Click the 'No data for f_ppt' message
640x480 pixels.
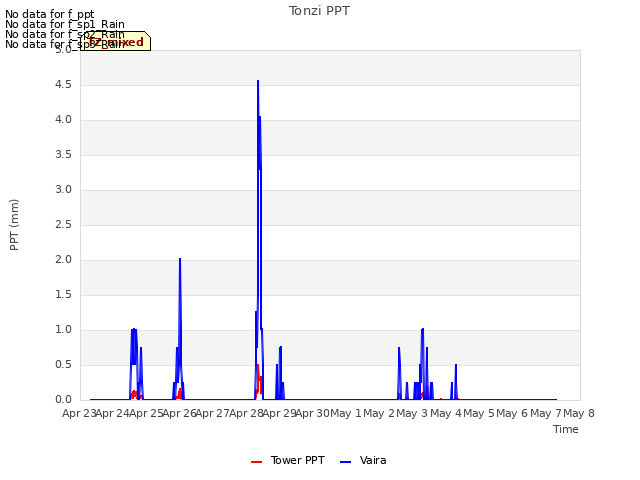coord(50,15)
